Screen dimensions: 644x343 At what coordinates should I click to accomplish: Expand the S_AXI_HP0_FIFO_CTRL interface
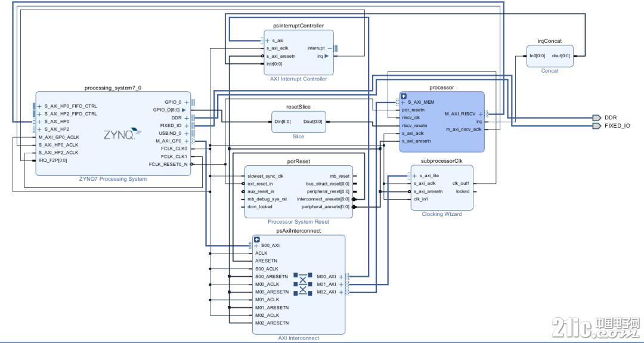point(39,106)
